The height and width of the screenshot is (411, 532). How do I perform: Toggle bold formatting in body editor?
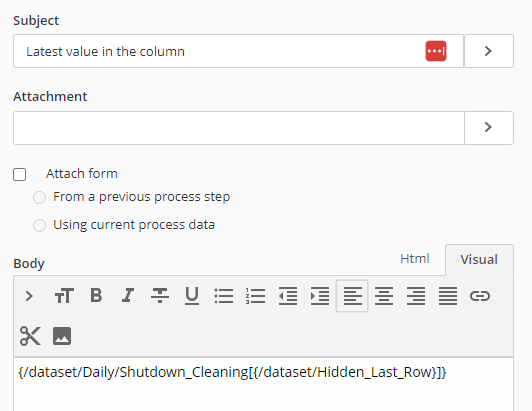pyautogui.click(x=96, y=296)
